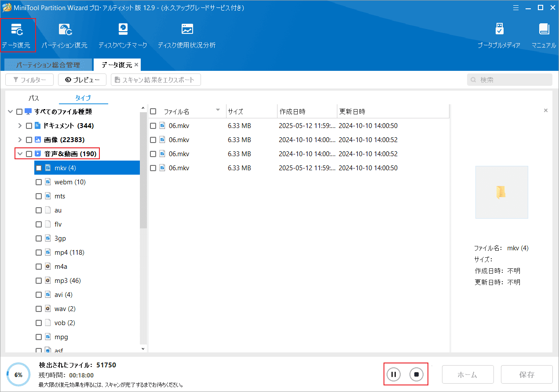
Task: Click the tree vertical scrollbar thumb
Action: [x=143, y=170]
